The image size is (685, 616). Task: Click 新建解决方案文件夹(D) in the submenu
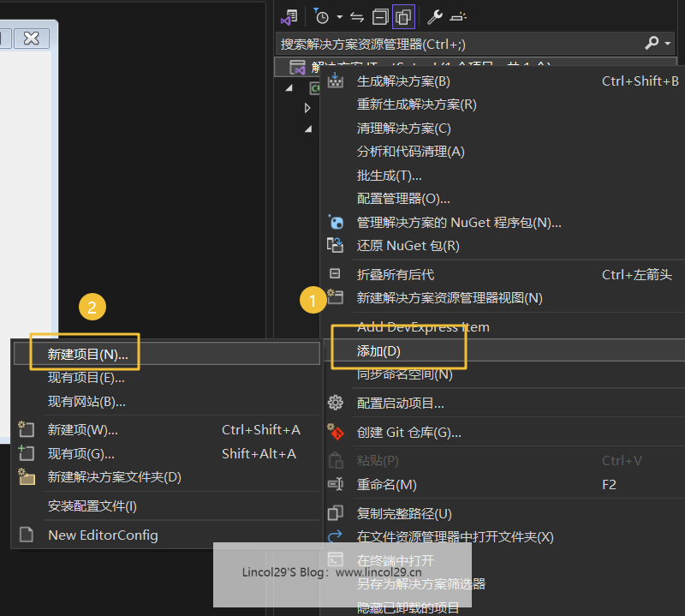click(x=114, y=476)
